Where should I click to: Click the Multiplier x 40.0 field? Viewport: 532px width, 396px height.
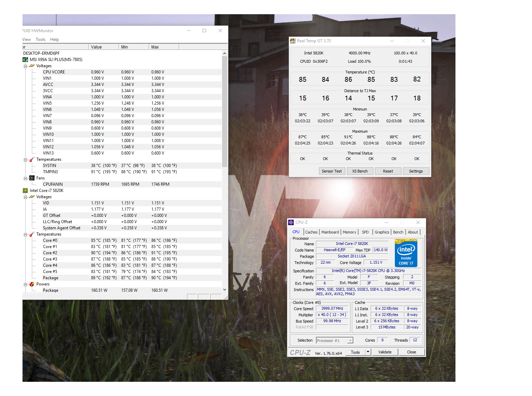pos(332,315)
